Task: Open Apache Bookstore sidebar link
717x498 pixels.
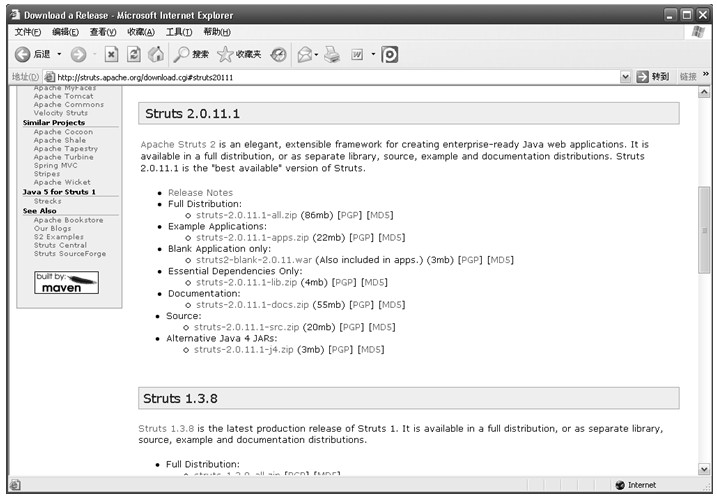Action: click(x=68, y=220)
